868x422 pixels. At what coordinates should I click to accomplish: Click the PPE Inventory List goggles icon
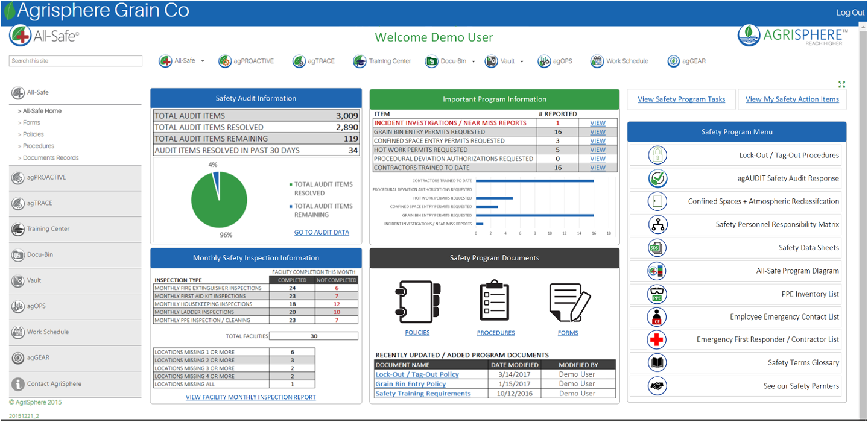pos(657,294)
